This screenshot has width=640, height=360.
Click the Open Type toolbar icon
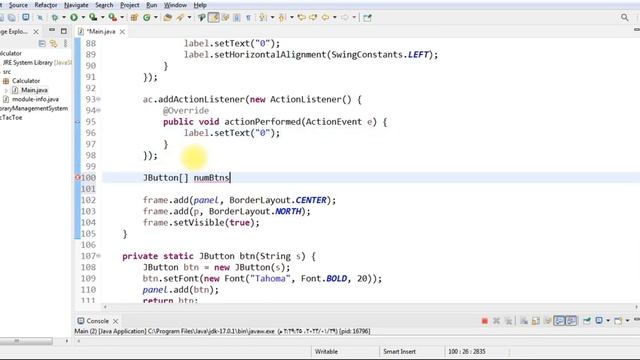click(167, 18)
